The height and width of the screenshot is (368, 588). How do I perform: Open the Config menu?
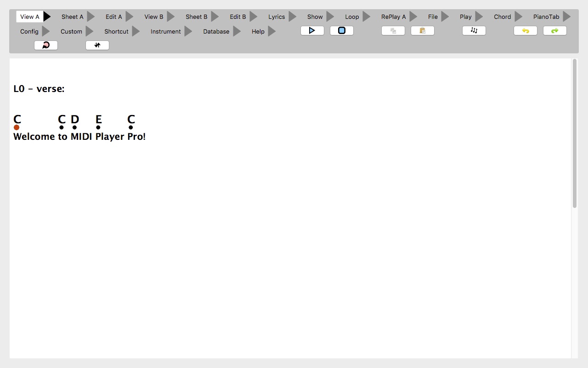pyautogui.click(x=29, y=31)
